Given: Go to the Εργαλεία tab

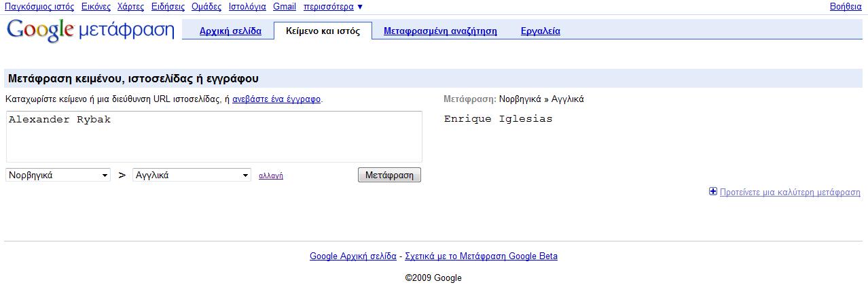Looking at the screenshot, I should [541, 31].
